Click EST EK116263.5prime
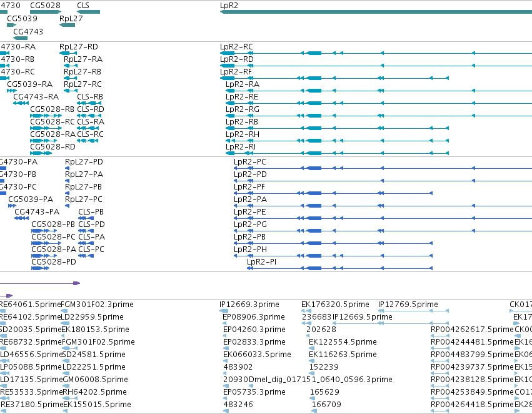This screenshot has width=532, height=414. (x=343, y=354)
